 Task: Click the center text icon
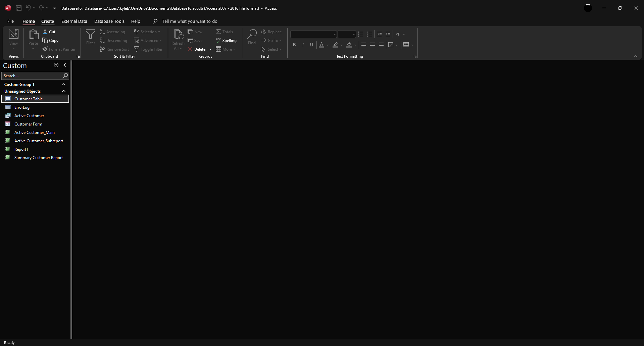coord(372,45)
